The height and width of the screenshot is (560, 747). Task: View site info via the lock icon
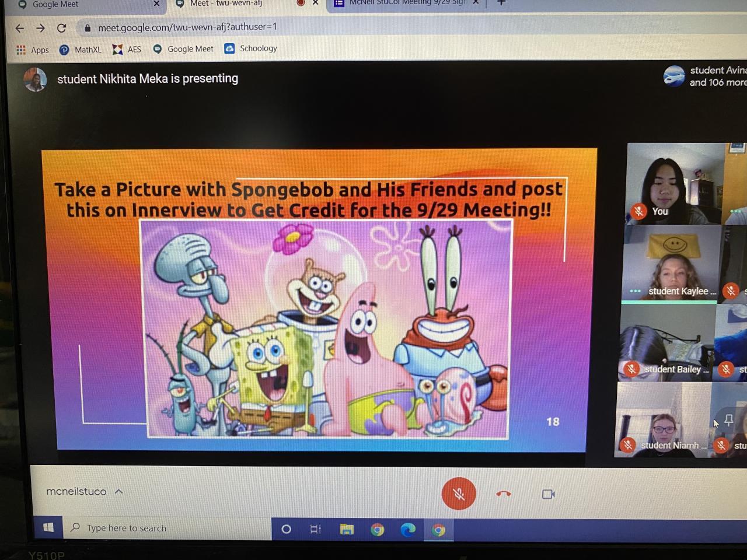point(87,28)
